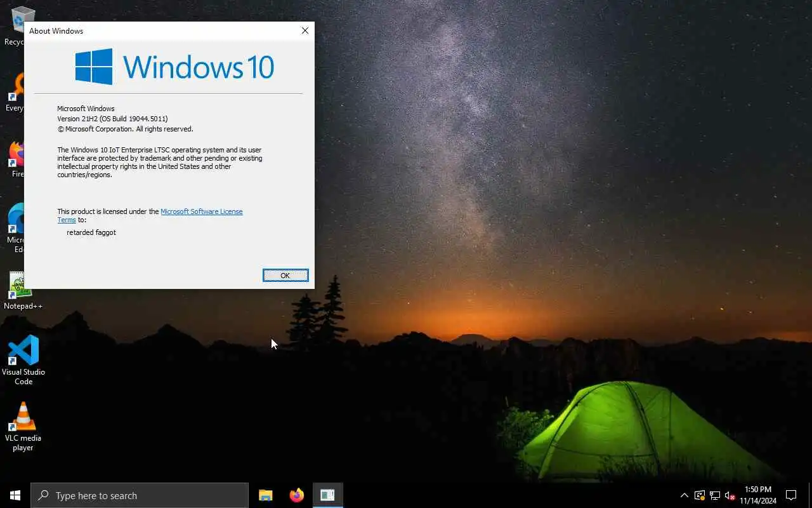Select the Microsoft Edge desktop shortcut
Image resolution: width=812 pixels, height=508 pixels.
pos(15,229)
